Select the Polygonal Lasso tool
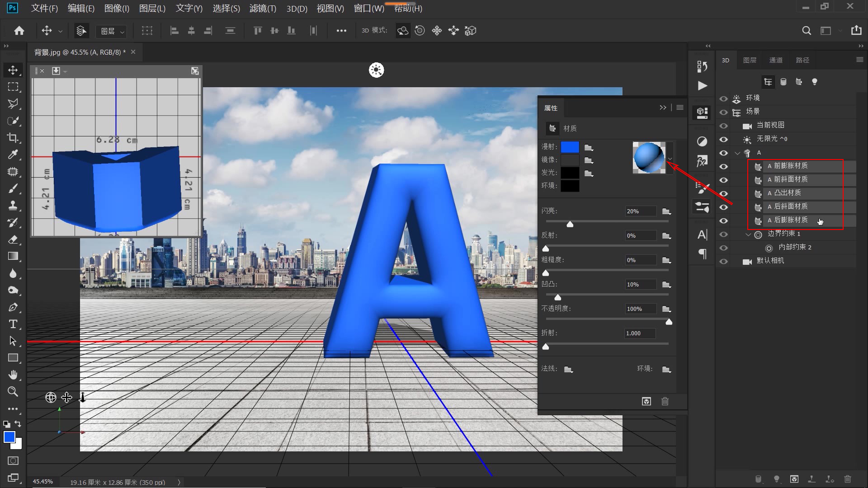Screen dimensions: 868x488 [x=13, y=103]
